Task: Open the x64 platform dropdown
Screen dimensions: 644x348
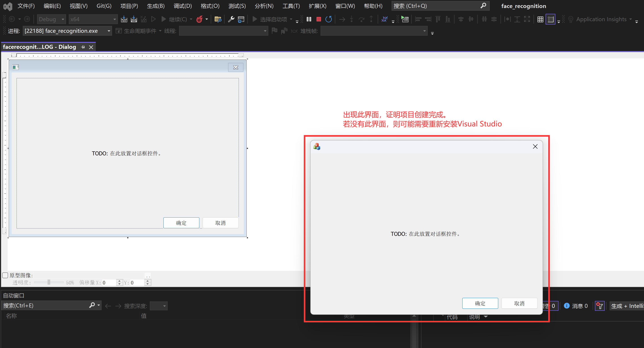Action: click(115, 19)
